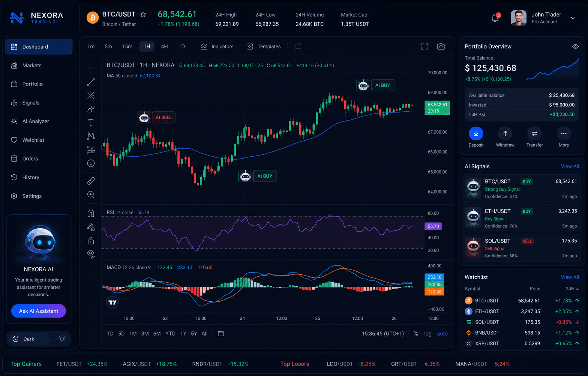Set chart range to 5D

[121, 334]
